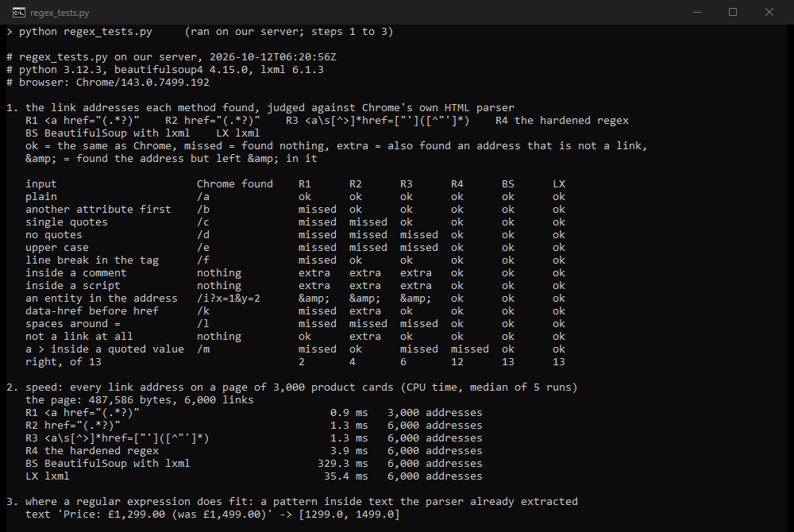This screenshot has height=532, width=794.
Task: Click the section 1 heading about link addresses
Action: point(260,107)
